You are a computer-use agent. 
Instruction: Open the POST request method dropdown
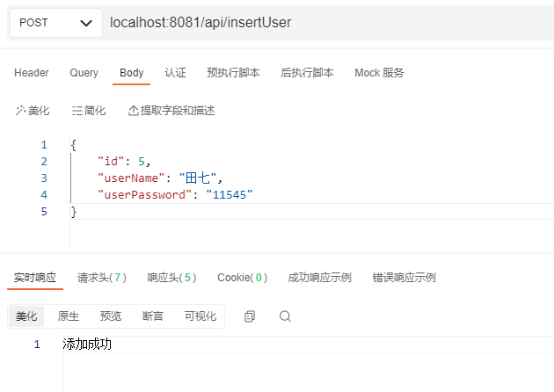[x=55, y=23]
